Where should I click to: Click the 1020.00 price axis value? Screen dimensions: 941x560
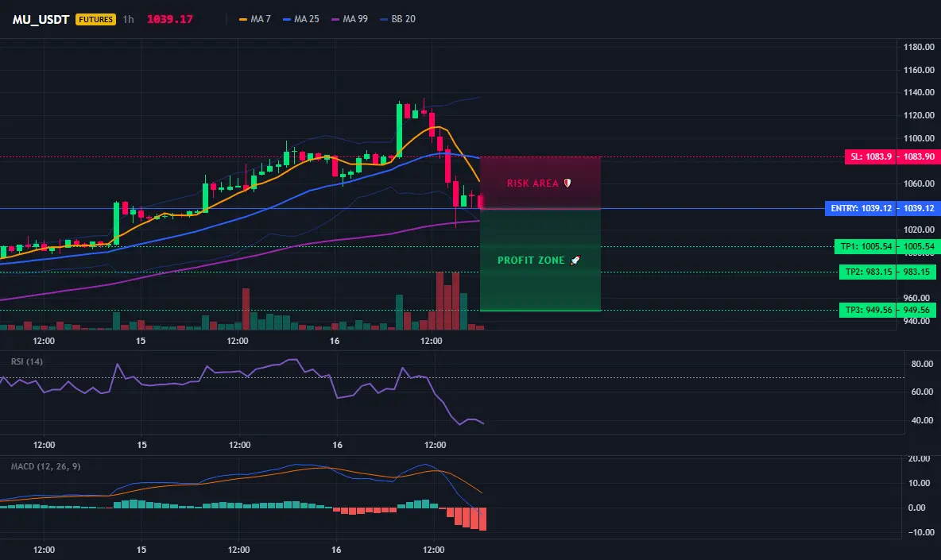click(919, 230)
